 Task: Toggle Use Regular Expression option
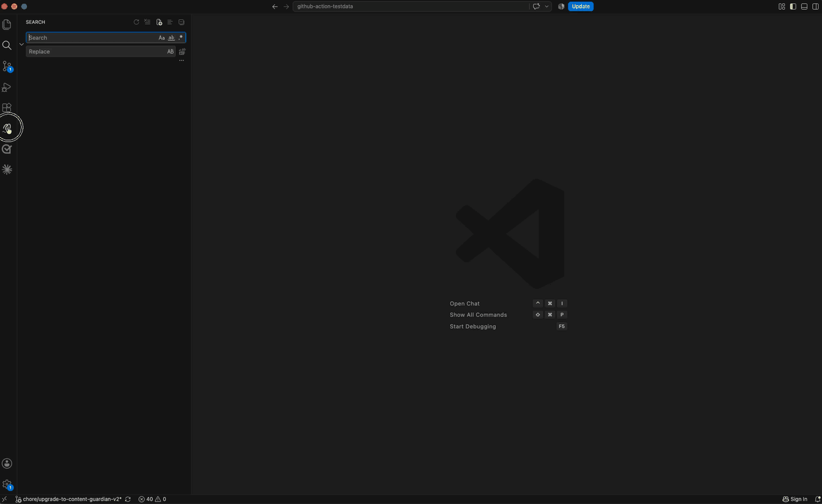180,38
